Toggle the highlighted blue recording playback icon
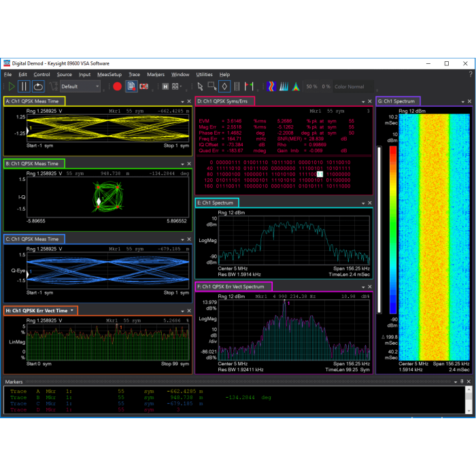Screen dimensions: 476x476 (x=131, y=86)
